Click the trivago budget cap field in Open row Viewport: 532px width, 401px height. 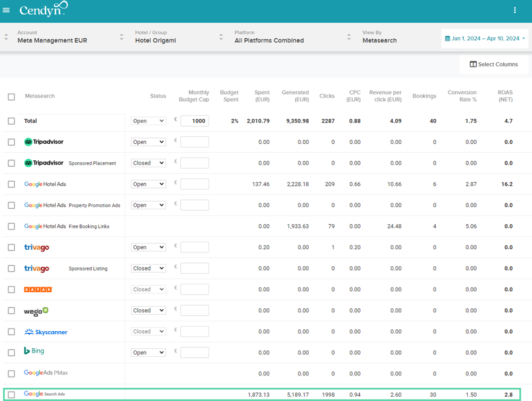[x=195, y=247]
